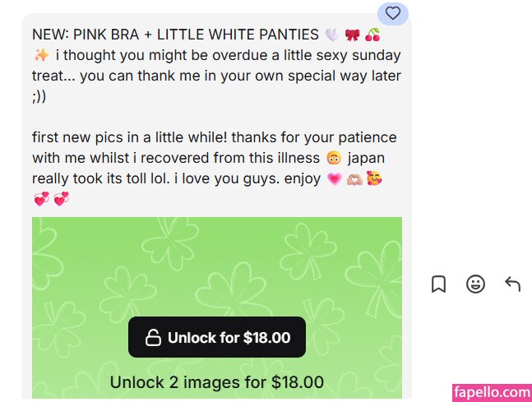Open the emoji reaction picker
This screenshot has width=532, height=402.
pos(475,284)
